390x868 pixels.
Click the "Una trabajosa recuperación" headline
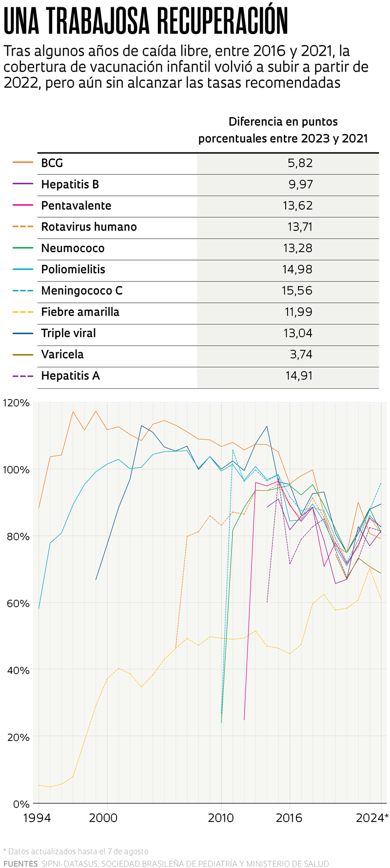(146, 21)
